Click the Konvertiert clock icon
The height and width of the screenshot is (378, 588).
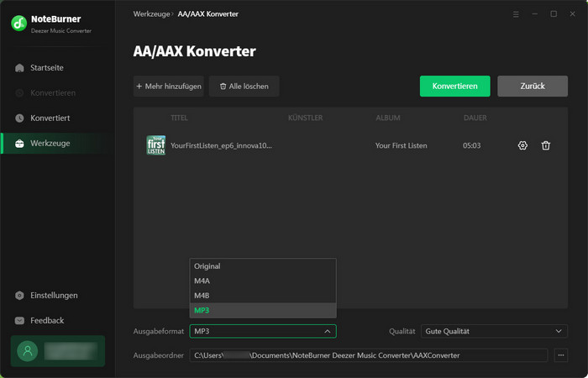pos(19,118)
